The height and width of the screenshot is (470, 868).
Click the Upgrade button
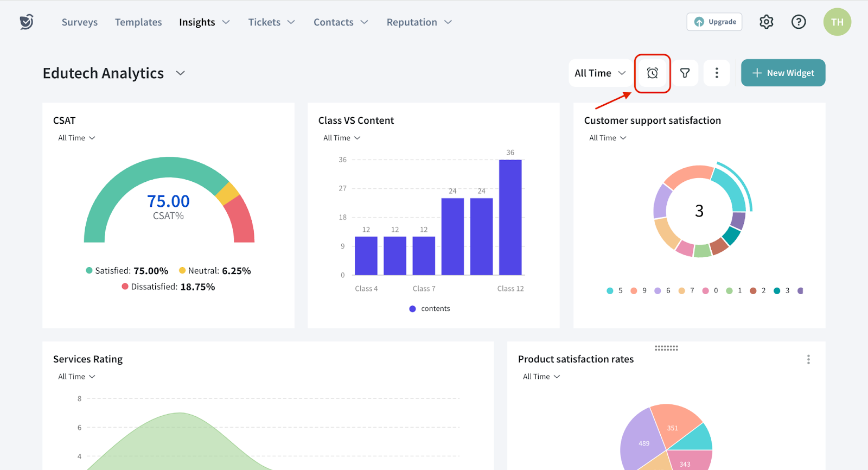(714, 22)
